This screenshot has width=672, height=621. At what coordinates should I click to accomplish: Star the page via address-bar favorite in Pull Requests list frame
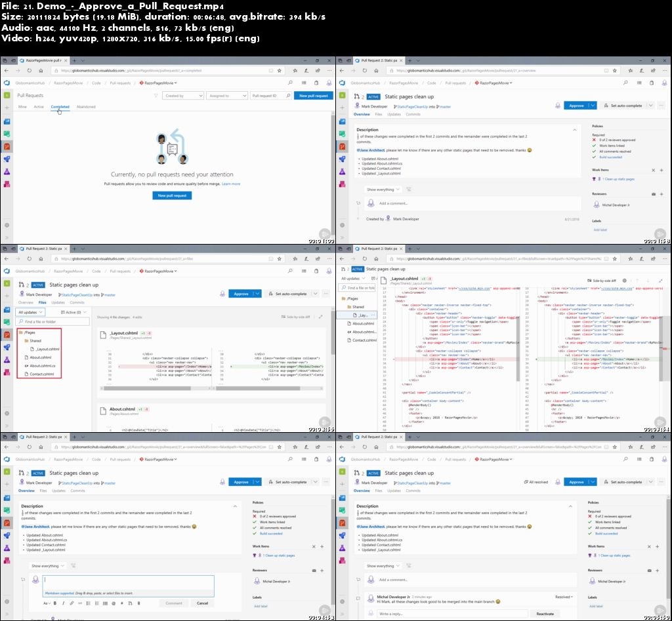click(x=280, y=71)
